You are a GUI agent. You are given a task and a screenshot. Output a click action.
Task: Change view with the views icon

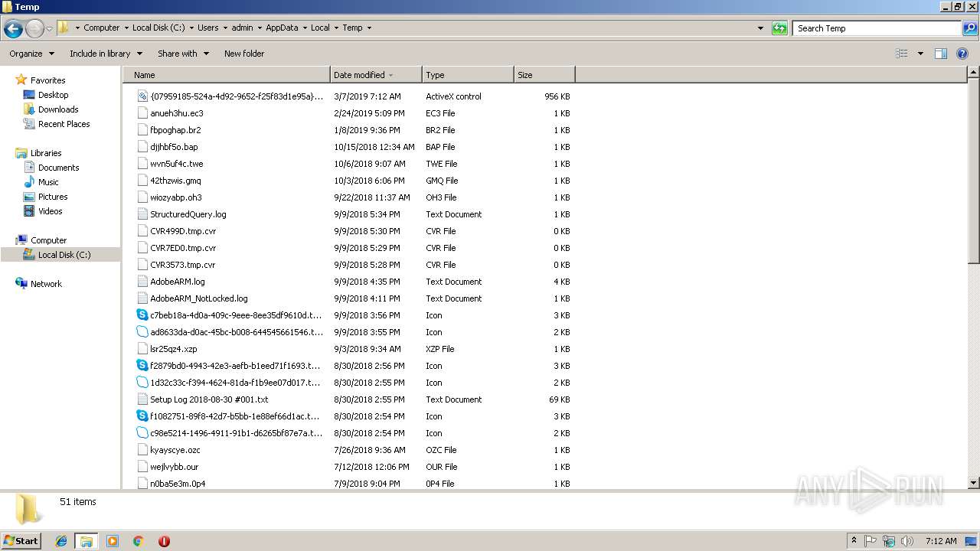902,54
